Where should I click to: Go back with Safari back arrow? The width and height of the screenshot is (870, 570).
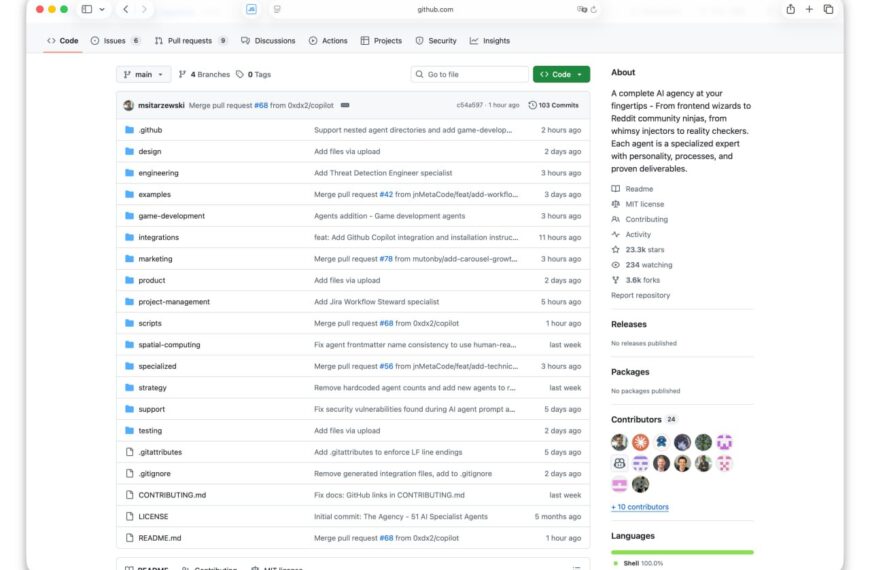point(126,9)
